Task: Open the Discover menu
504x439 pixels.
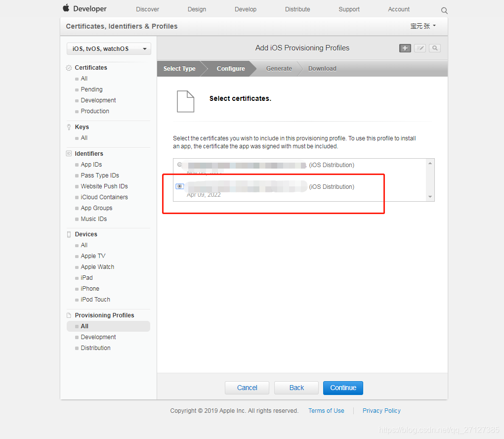Action: tap(148, 9)
